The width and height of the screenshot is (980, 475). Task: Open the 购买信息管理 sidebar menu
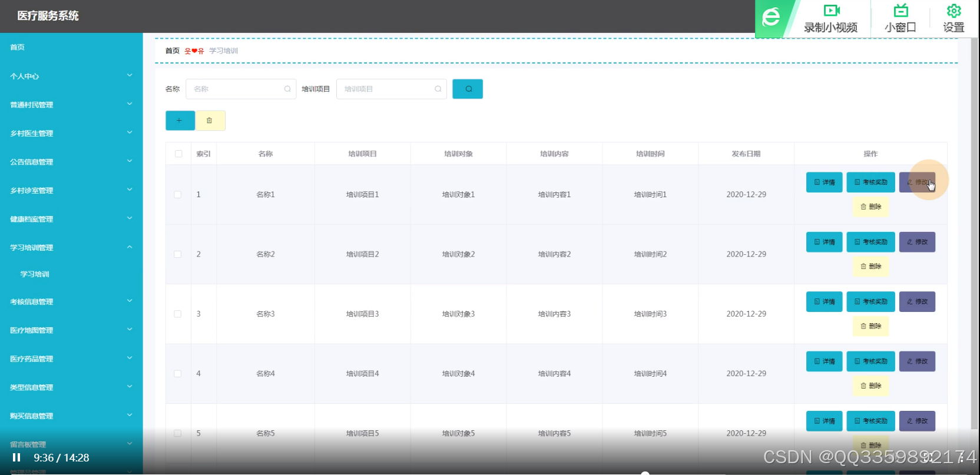[71, 416]
